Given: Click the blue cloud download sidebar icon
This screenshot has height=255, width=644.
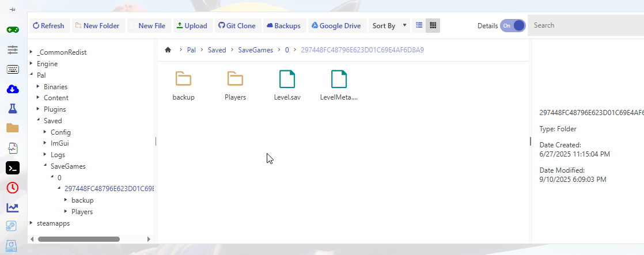Looking at the screenshot, I should 13,89.
